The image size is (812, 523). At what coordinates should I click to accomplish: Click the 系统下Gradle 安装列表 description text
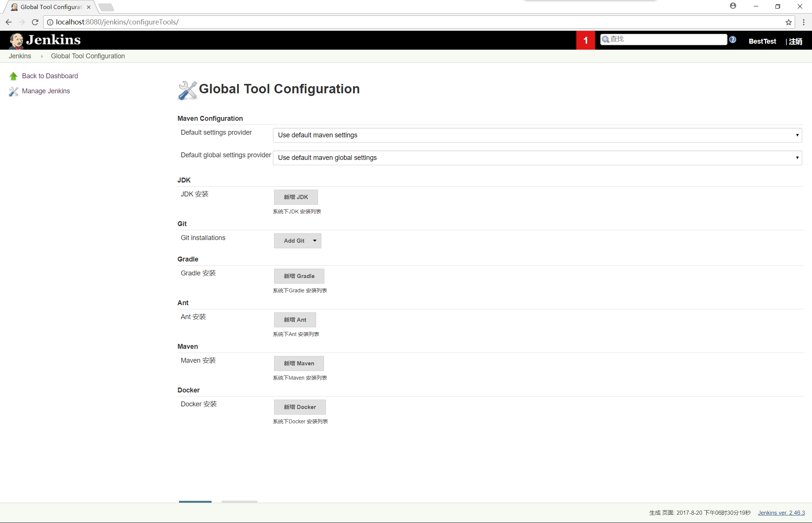point(300,290)
